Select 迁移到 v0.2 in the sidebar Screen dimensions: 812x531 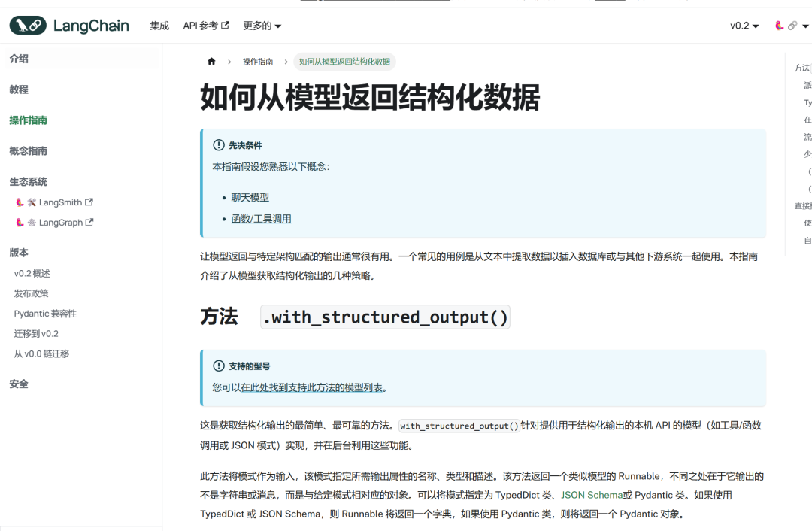[x=36, y=334]
